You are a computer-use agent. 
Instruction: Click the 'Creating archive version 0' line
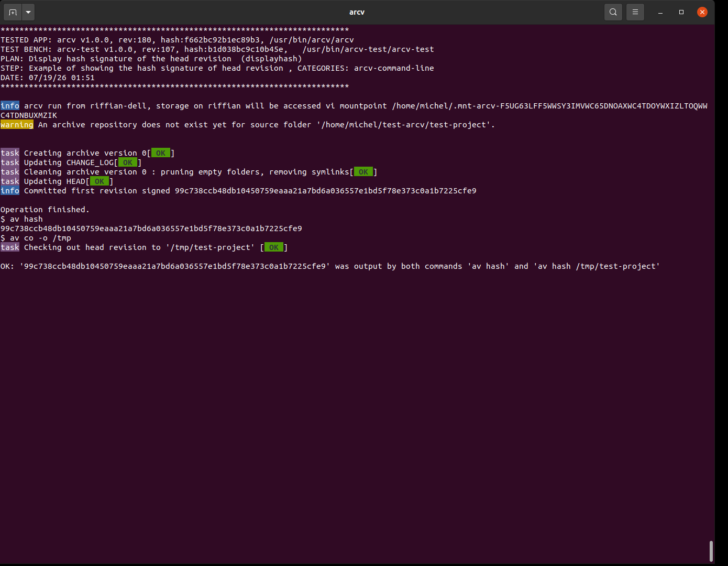[87, 153]
